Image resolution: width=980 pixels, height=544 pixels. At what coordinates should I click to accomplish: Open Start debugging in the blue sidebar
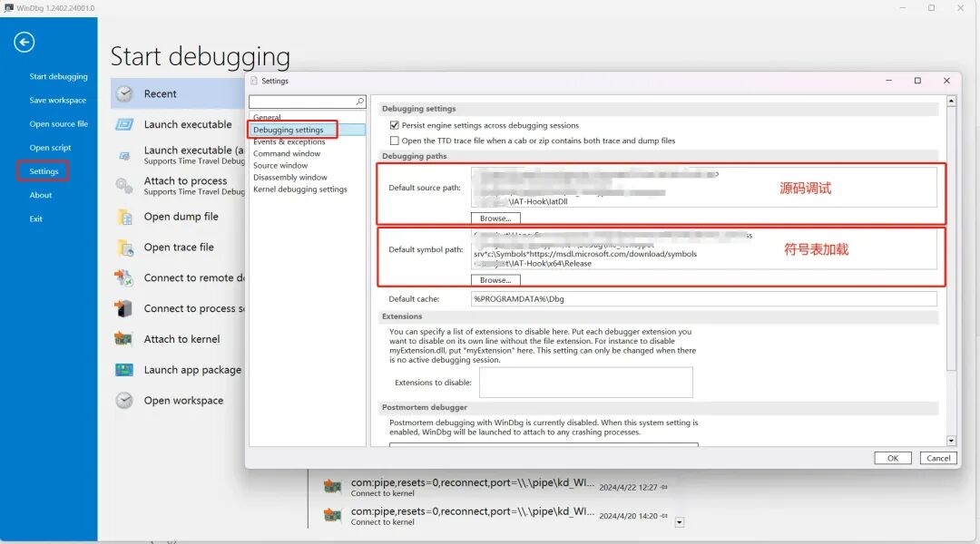tap(58, 77)
